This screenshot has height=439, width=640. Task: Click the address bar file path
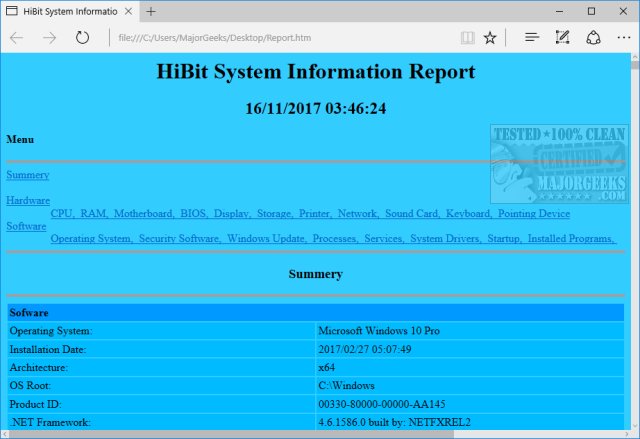(x=215, y=38)
